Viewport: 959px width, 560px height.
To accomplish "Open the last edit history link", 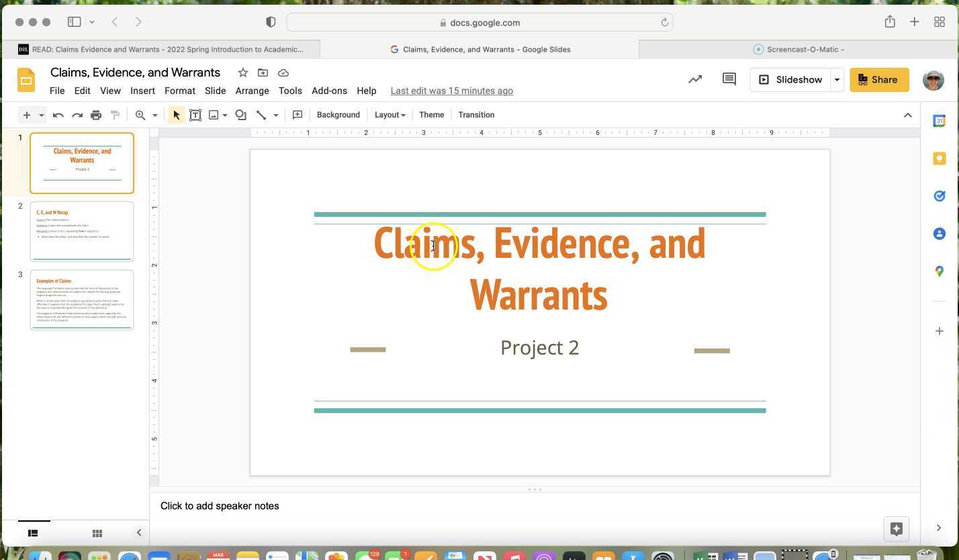I will click(451, 91).
